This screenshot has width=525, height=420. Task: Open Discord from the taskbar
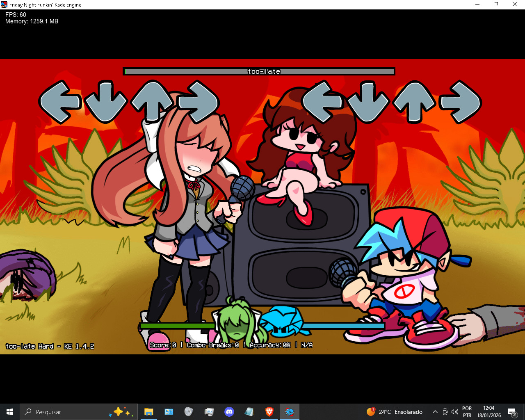coord(229,412)
